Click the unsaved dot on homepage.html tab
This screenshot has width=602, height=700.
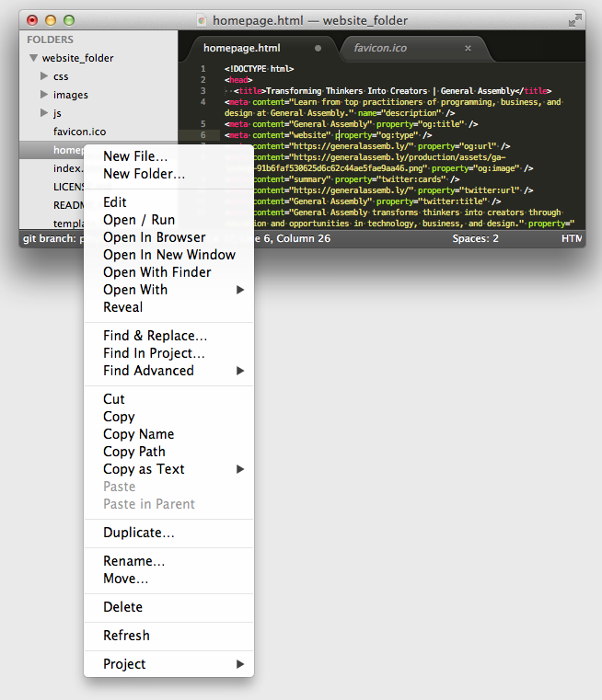pos(318,48)
